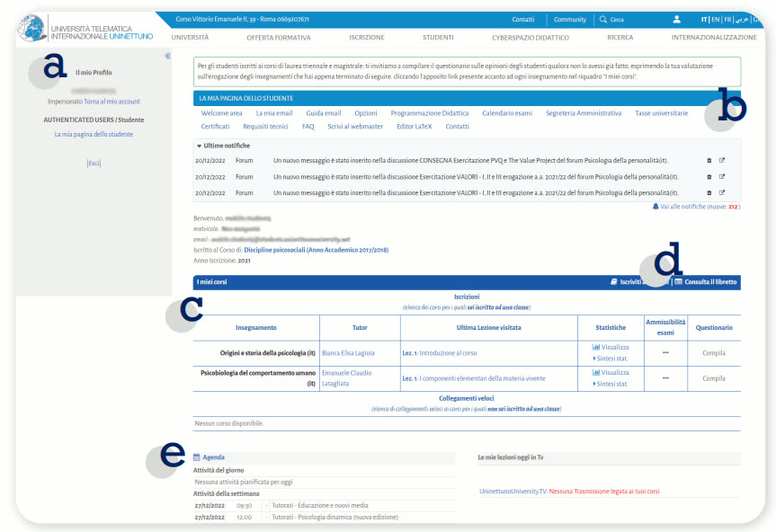The image size is (776, 532).
Task: Switch language to FR
Action: 727,19
